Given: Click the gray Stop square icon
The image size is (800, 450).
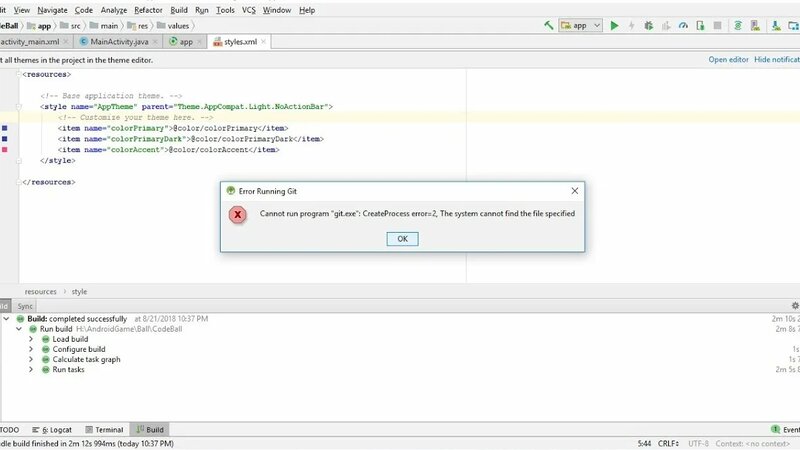Looking at the screenshot, I should coord(717,25).
